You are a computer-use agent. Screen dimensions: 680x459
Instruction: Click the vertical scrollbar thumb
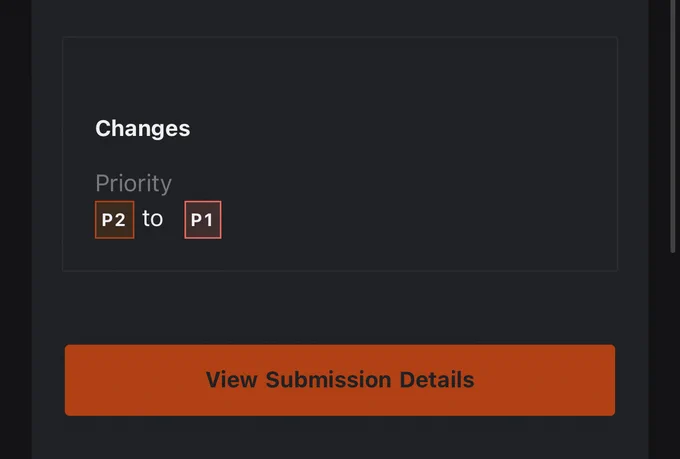tap(673, 126)
